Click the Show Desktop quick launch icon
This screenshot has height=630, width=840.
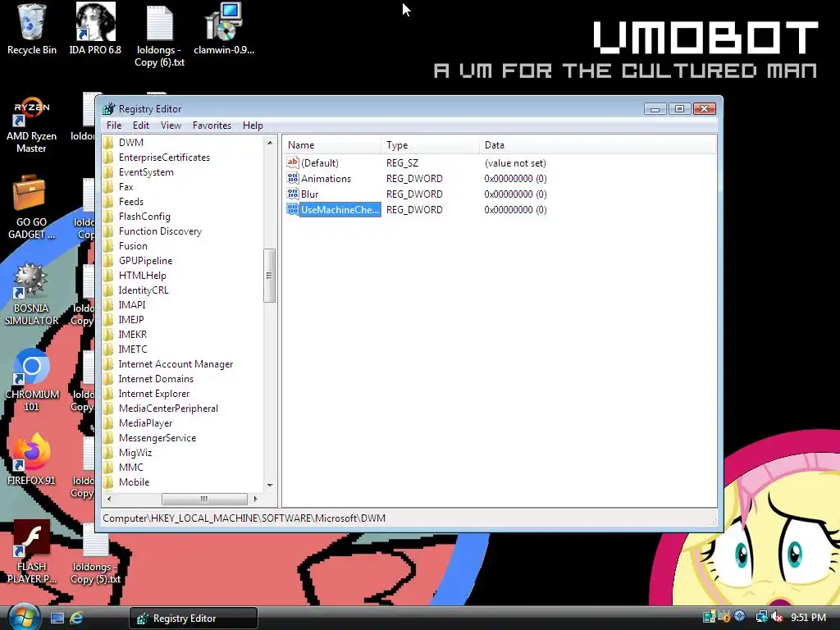click(x=57, y=619)
